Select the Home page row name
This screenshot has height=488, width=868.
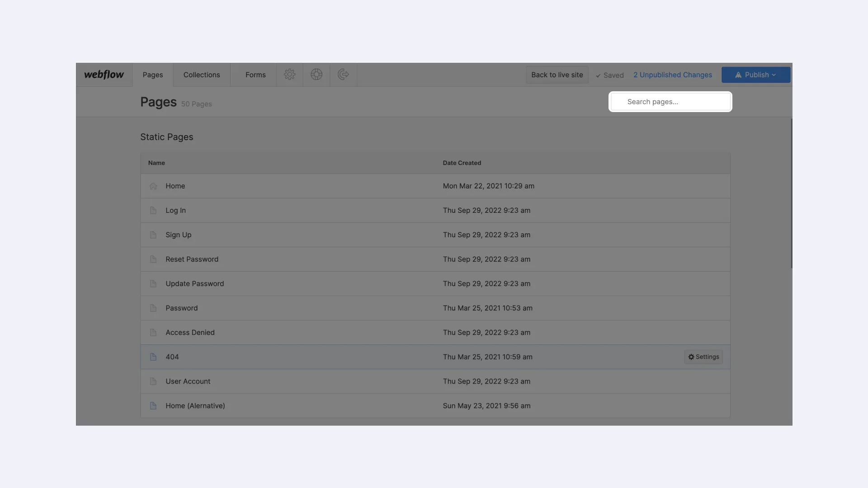click(x=175, y=186)
